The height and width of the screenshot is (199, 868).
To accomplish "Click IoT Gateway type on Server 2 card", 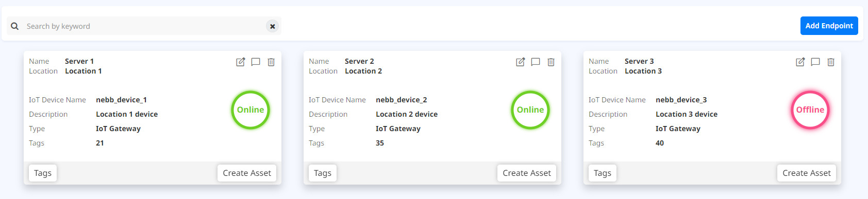I will [398, 129].
